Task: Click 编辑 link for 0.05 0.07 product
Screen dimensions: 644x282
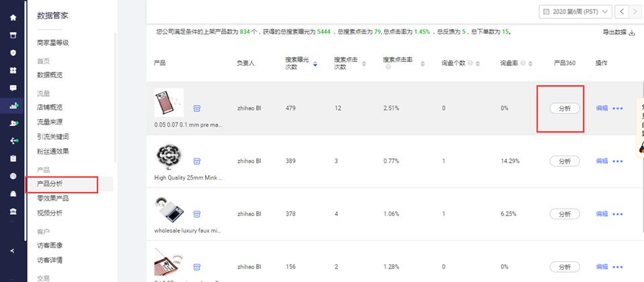Action: [602, 108]
